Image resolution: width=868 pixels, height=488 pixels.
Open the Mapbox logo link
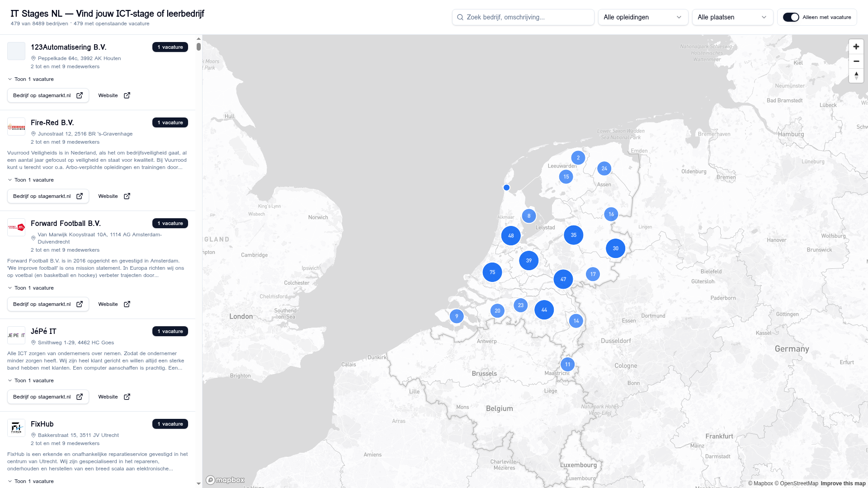click(225, 480)
